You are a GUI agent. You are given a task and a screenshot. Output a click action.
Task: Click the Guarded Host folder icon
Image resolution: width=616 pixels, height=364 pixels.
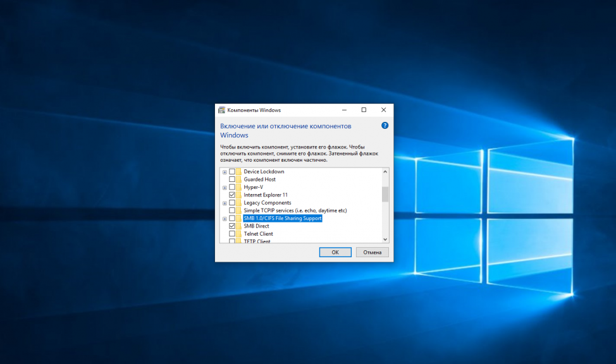(239, 179)
